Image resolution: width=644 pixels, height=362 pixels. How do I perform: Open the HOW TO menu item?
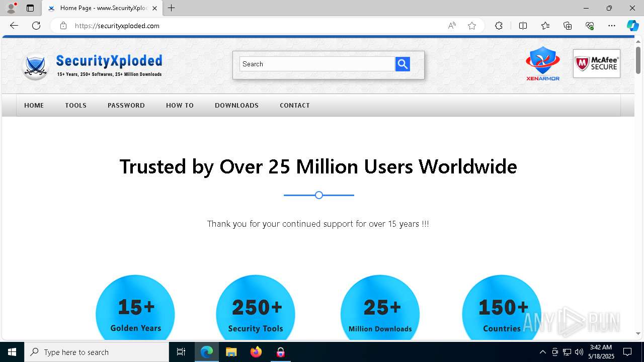click(x=180, y=105)
